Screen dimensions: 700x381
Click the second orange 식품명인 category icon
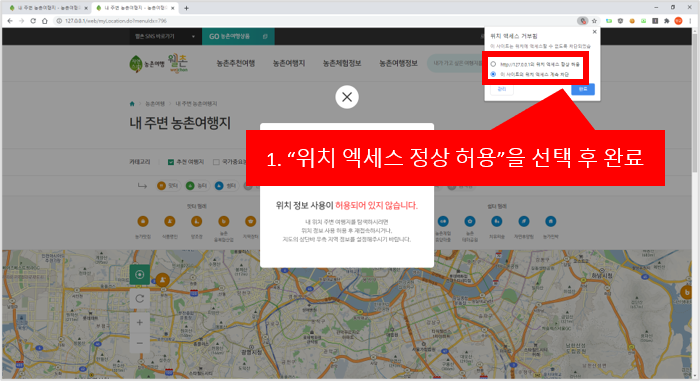(x=170, y=222)
